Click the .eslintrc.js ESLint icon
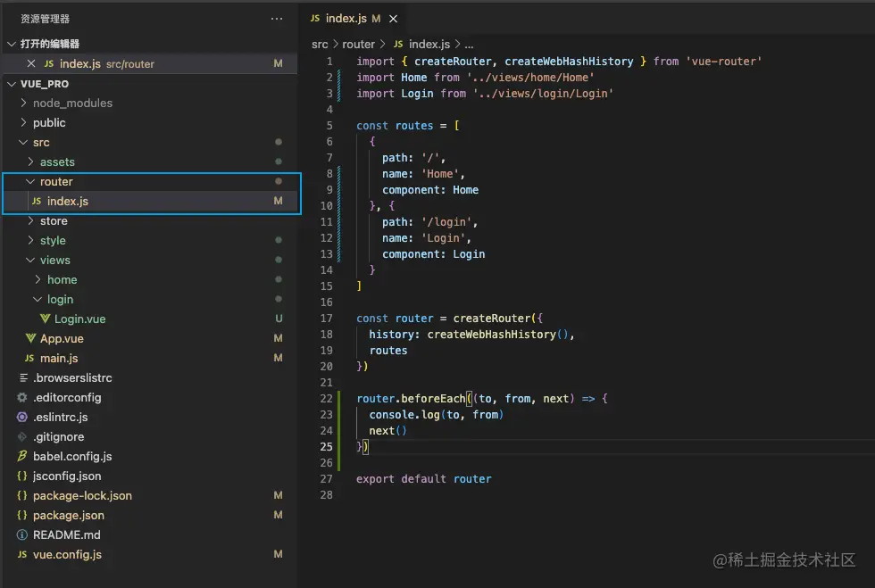The height and width of the screenshot is (588, 875). pos(22,417)
